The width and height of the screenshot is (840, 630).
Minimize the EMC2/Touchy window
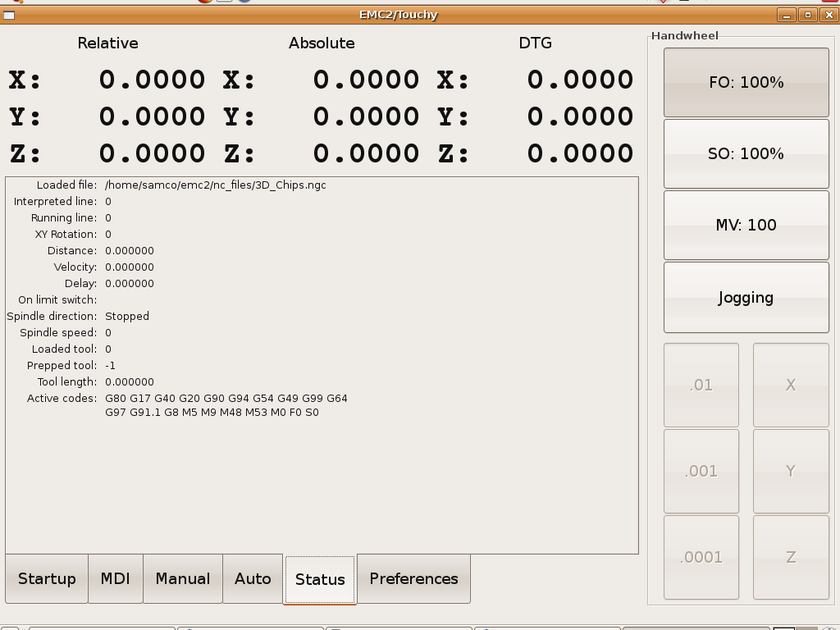pos(787,15)
